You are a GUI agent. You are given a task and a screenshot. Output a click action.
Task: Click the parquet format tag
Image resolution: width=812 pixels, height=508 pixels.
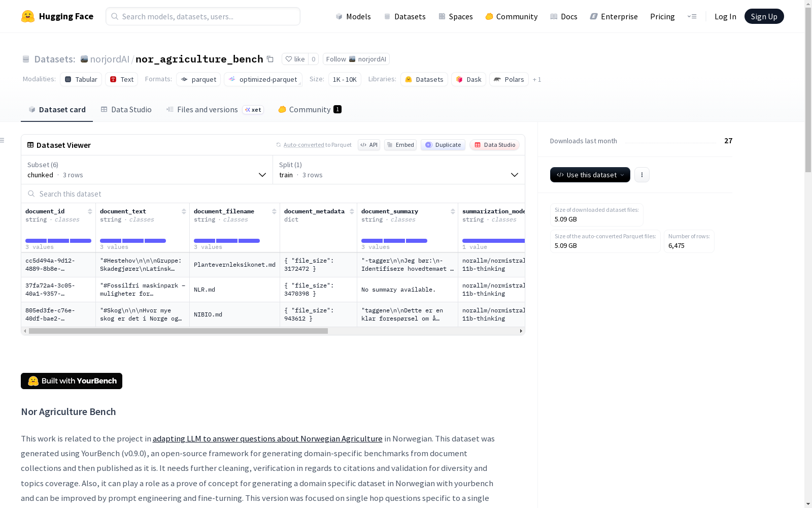click(198, 79)
